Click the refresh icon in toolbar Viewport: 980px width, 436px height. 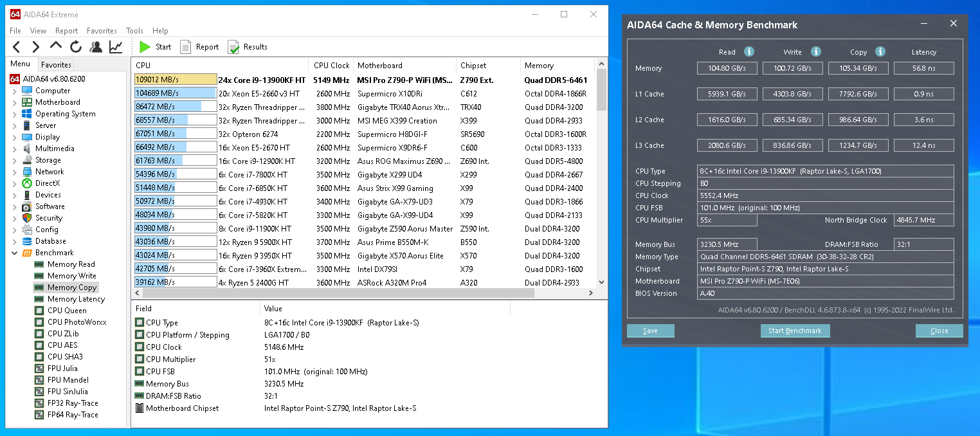point(76,47)
